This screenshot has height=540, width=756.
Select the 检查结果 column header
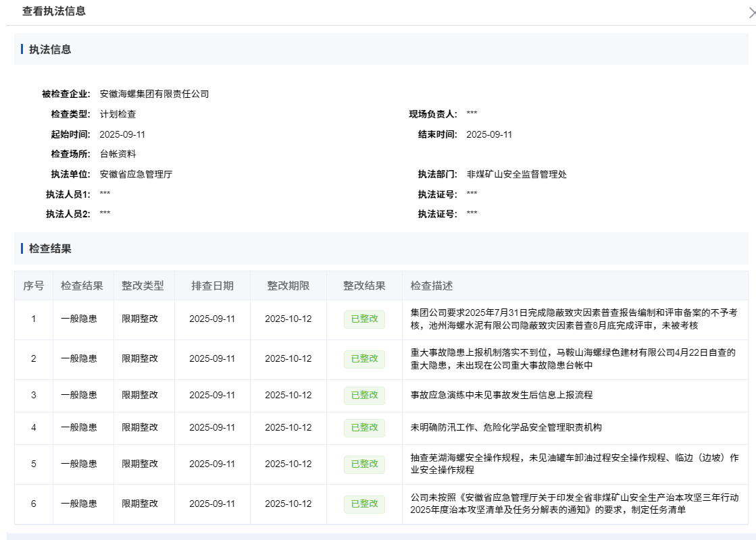click(x=82, y=286)
